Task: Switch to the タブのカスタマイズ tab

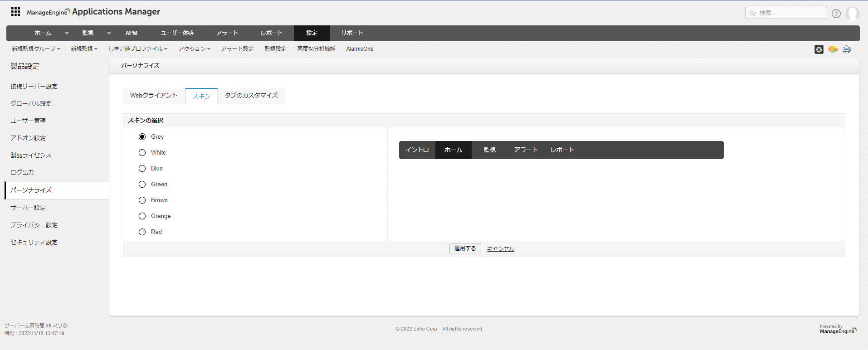Action: (251, 96)
